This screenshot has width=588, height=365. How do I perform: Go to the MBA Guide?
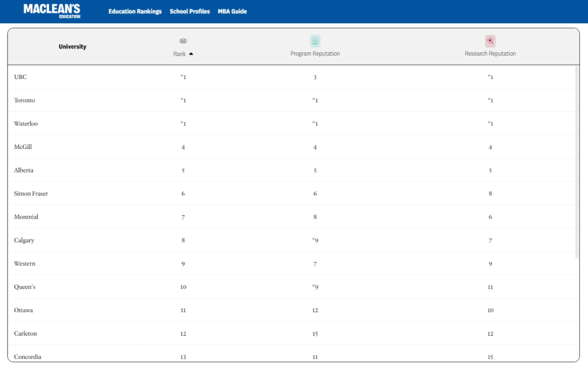click(x=232, y=11)
